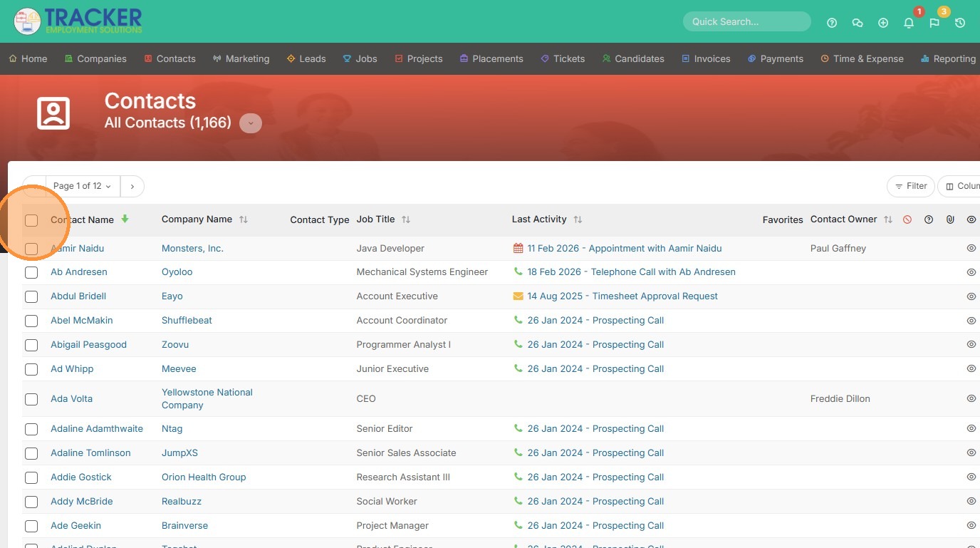Open the Leads menu
Image resolution: width=980 pixels, height=548 pixels.
306,58
